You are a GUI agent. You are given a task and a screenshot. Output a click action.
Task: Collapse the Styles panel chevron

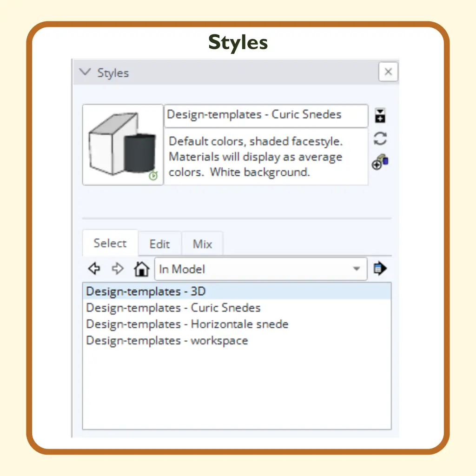(85, 72)
